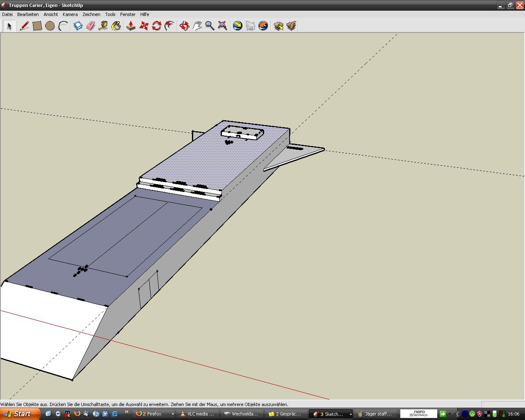Click the Zoom Extents tool
This screenshot has height=420, width=525.
point(223,26)
